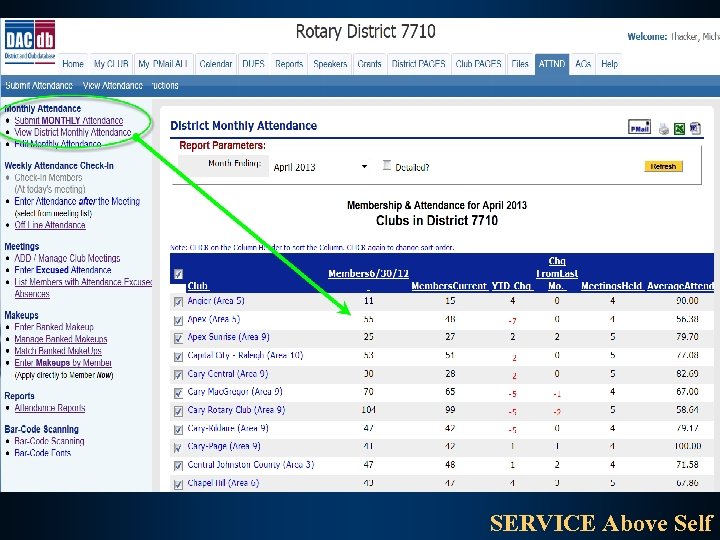Open the My CLUB tab
Viewport: 720px width, 540px height.
[111, 64]
